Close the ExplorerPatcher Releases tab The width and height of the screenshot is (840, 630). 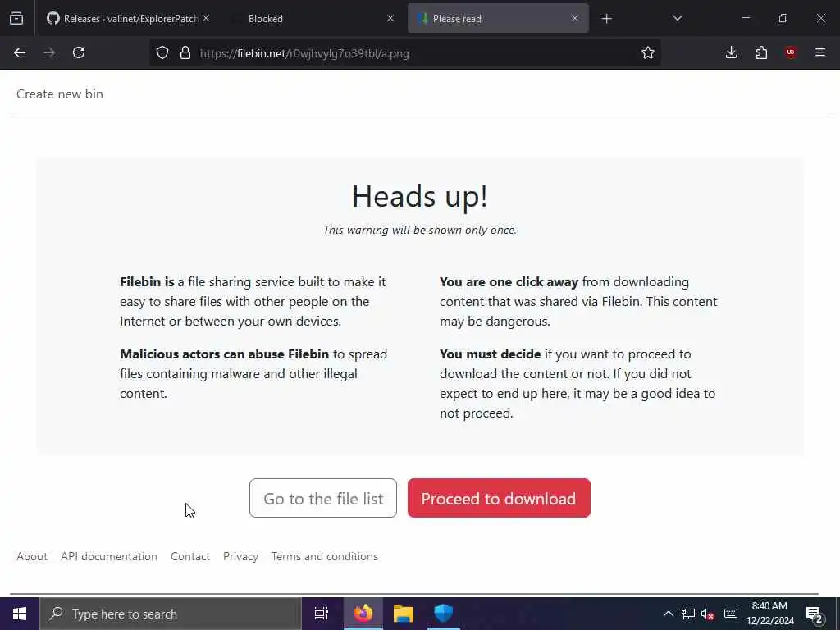pos(206,18)
